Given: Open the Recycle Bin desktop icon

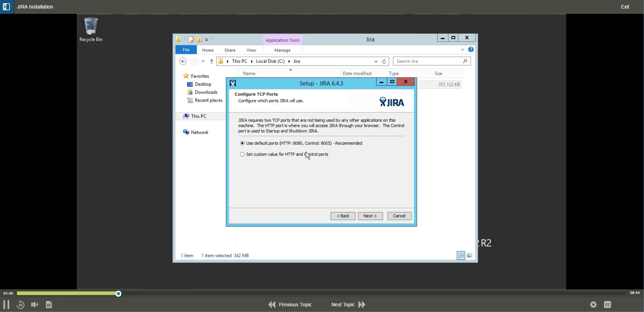Looking at the screenshot, I should pyautogui.click(x=91, y=30).
